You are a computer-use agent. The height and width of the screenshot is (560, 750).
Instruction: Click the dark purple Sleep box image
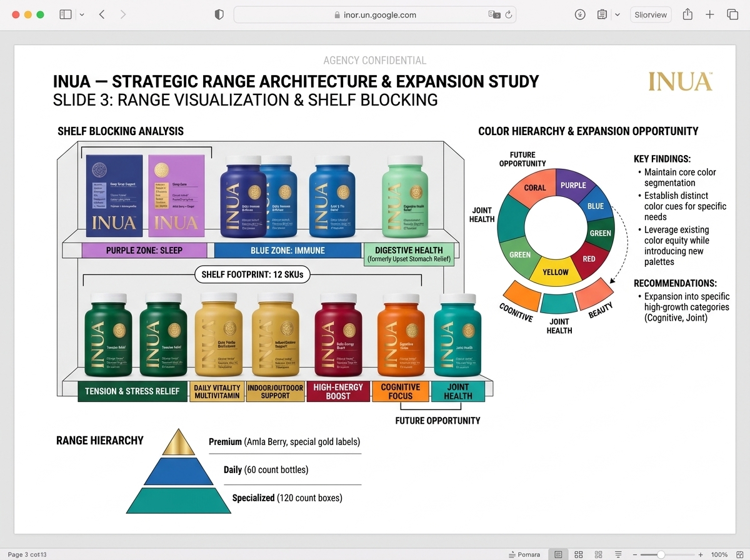click(114, 196)
